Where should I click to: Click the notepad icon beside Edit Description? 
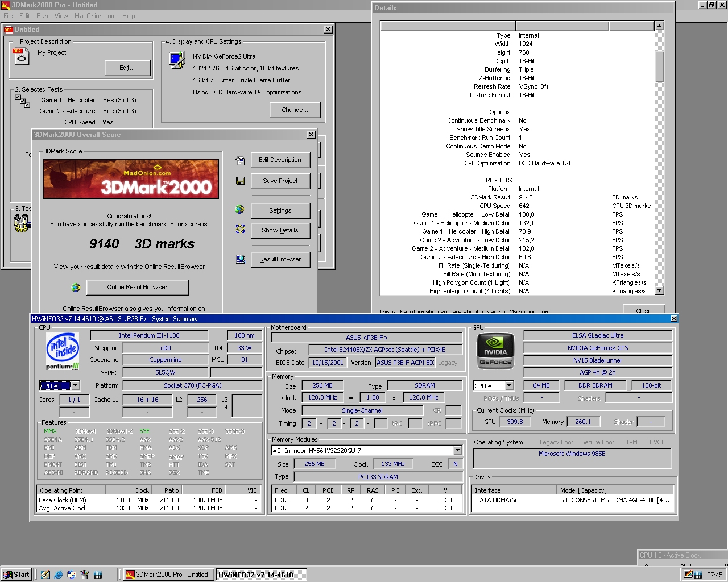pos(240,161)
